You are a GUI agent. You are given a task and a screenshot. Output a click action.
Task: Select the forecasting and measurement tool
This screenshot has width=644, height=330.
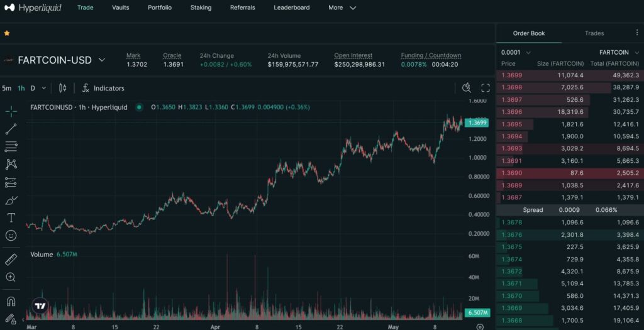(11, 182)
